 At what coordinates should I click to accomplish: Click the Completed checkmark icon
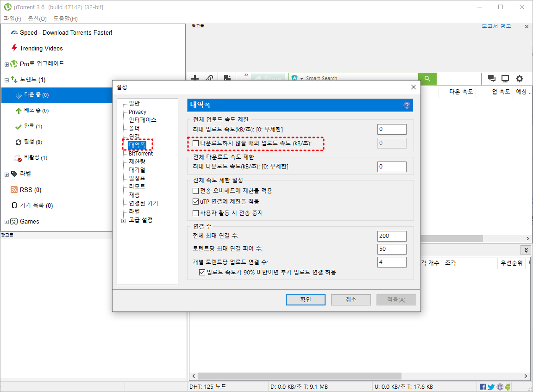click(x=19, y=127)
